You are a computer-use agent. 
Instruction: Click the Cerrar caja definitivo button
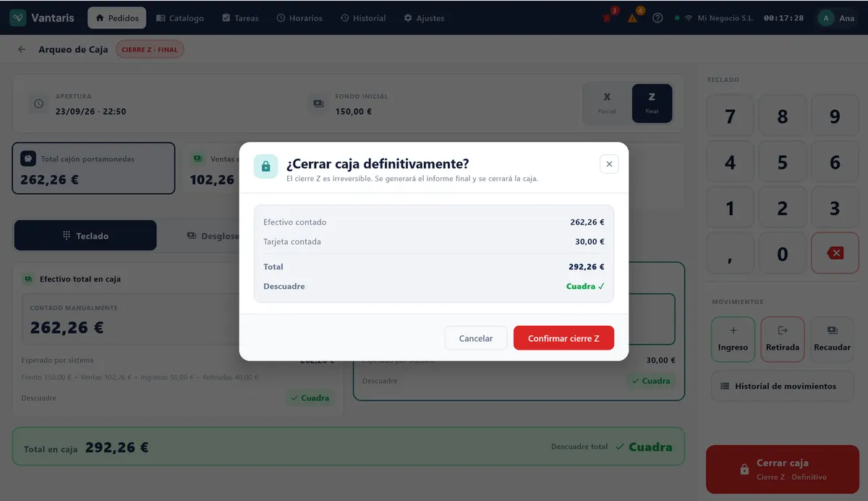click(783, 469)
